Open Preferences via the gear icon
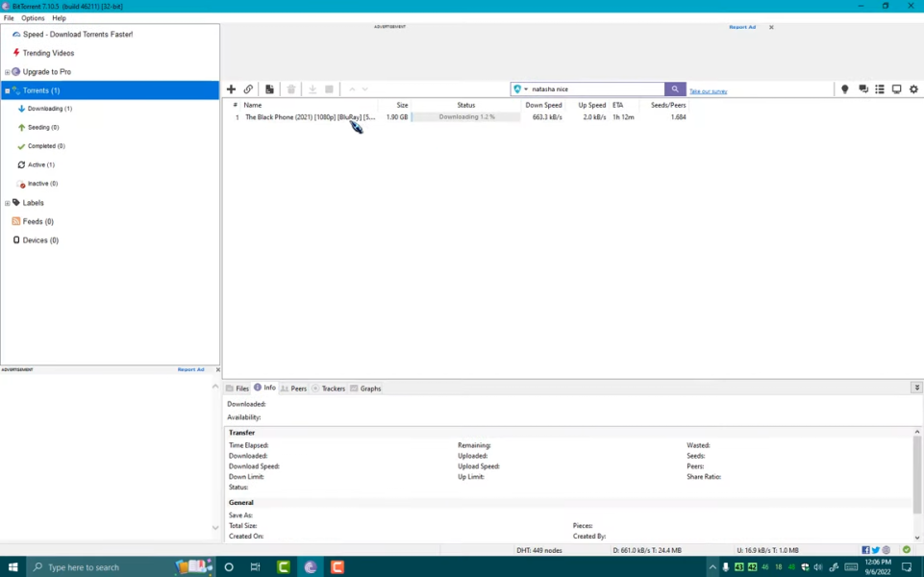The width and height of the screenshot is (924, 577). [x=914, y=89]
